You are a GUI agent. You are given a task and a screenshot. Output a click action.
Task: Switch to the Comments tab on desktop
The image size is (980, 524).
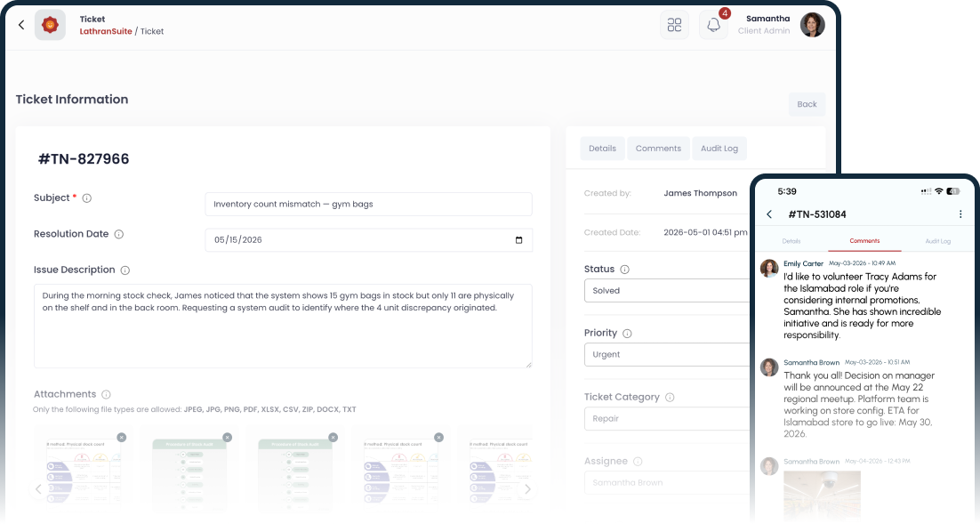[658, 149]
